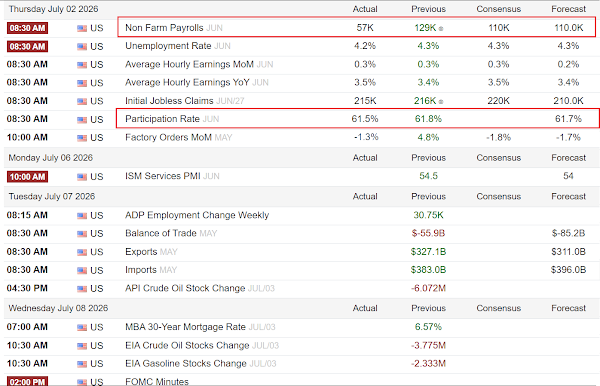Open the Balance of Trade entry
The width and height of the screenshot is (600, 386).
161,233
